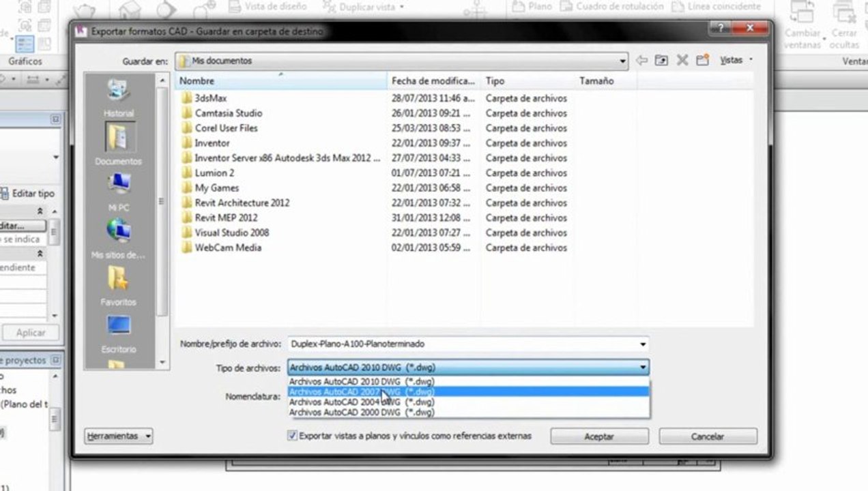This screenshot has width=868, height=491.
Task: Toggle Exportar vistas a planos checkbox
Action: 293,436
